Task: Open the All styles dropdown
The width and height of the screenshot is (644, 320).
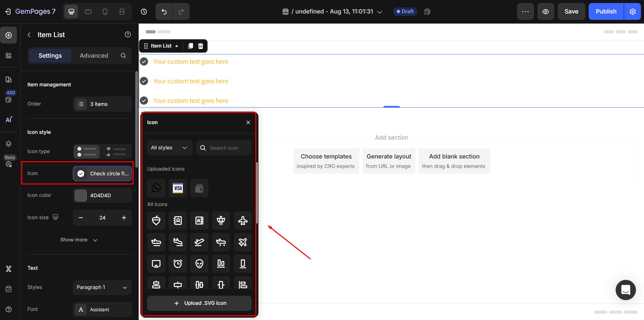Action: 169,148
